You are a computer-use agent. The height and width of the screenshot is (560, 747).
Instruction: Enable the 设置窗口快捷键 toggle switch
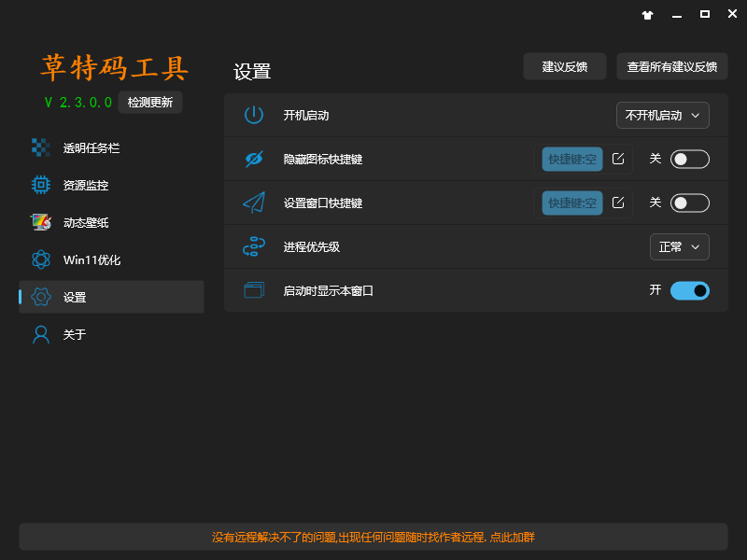coord(690,203)
